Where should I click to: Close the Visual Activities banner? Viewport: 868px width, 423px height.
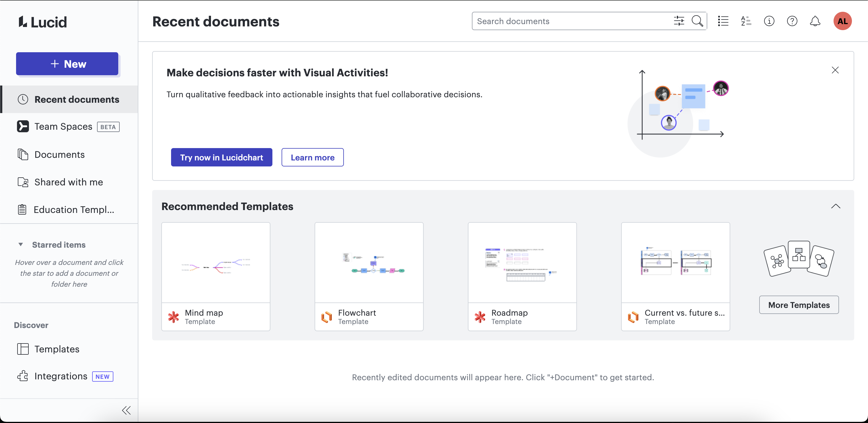(x=835, y=70)
